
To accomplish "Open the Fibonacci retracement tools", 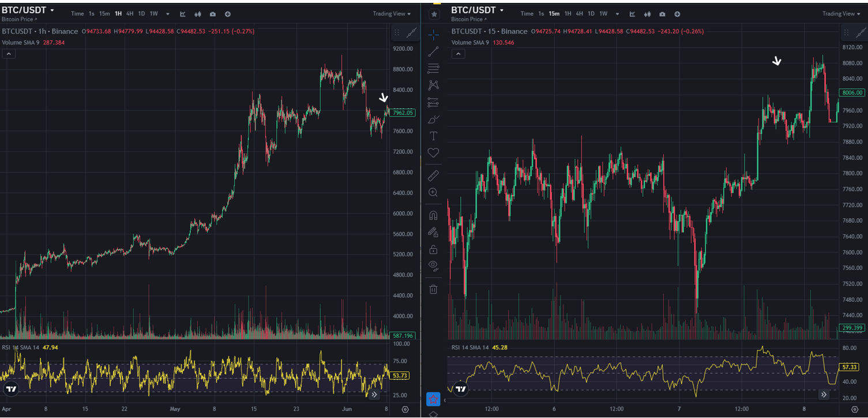I will tap(434, 69).
